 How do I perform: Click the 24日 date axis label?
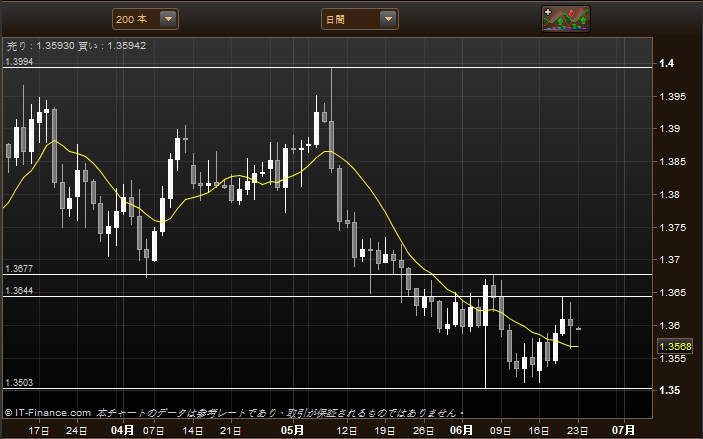point(78,431)
